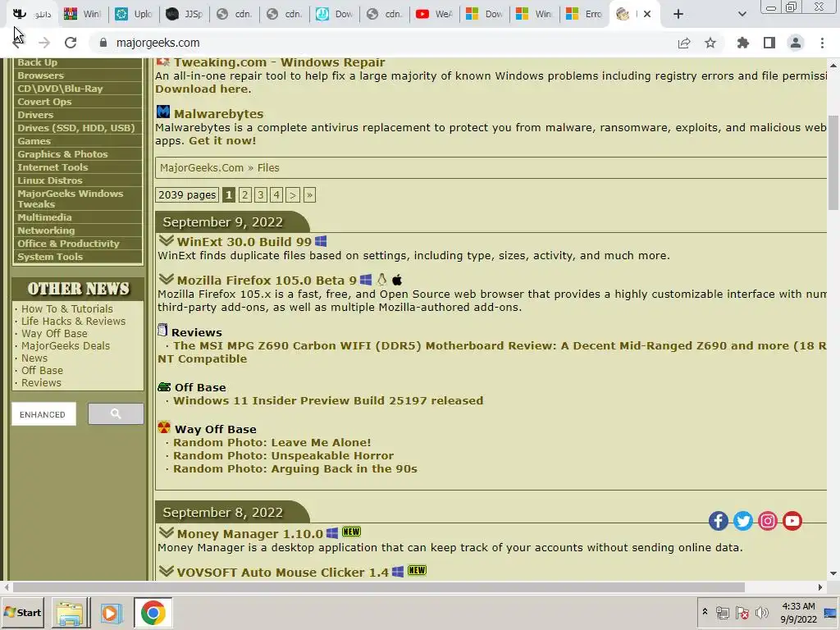Open Chrome's three-dot menu
Screen dimensions: 840x630
point(822,43)
